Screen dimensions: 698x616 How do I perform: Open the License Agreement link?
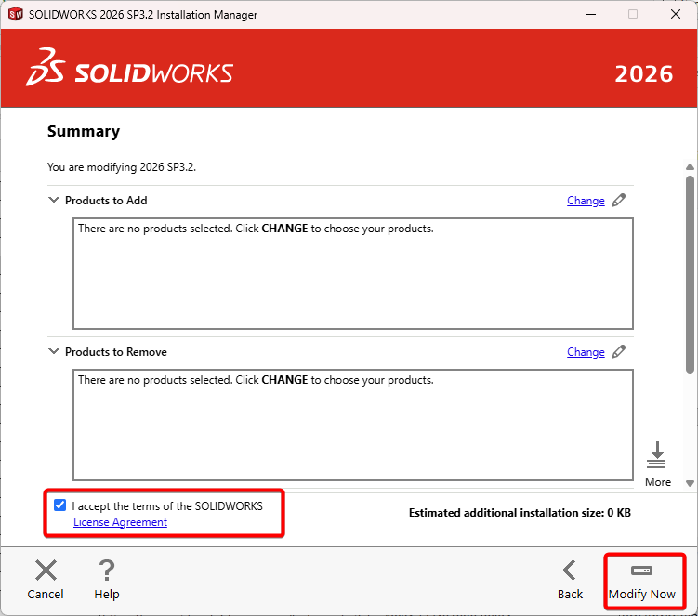tap(120, 522)
